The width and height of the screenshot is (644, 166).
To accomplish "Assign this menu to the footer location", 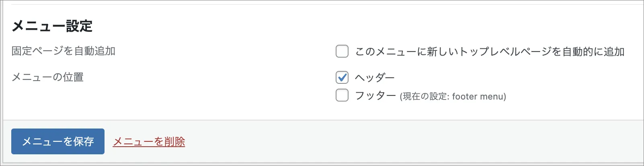I will [342, 95].
